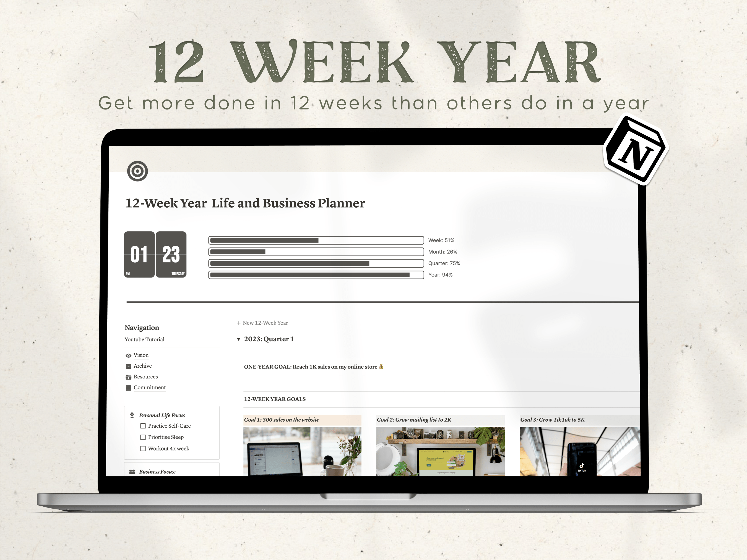The height and width of the screenshot is (560, 747).
Task: Expand the New 12-Week Year dropdown
Action: click(x=240, y=339)
